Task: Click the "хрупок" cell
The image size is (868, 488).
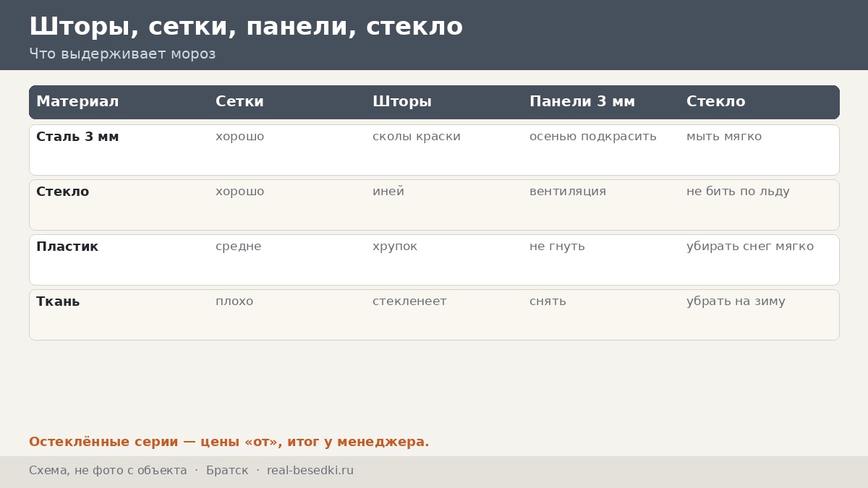Action: coord(395,247)
